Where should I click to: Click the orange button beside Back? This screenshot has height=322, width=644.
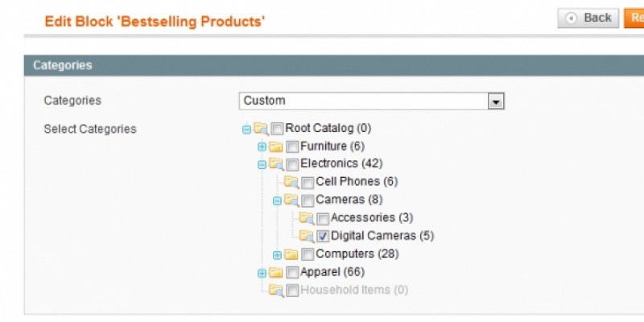click(634, 18)
